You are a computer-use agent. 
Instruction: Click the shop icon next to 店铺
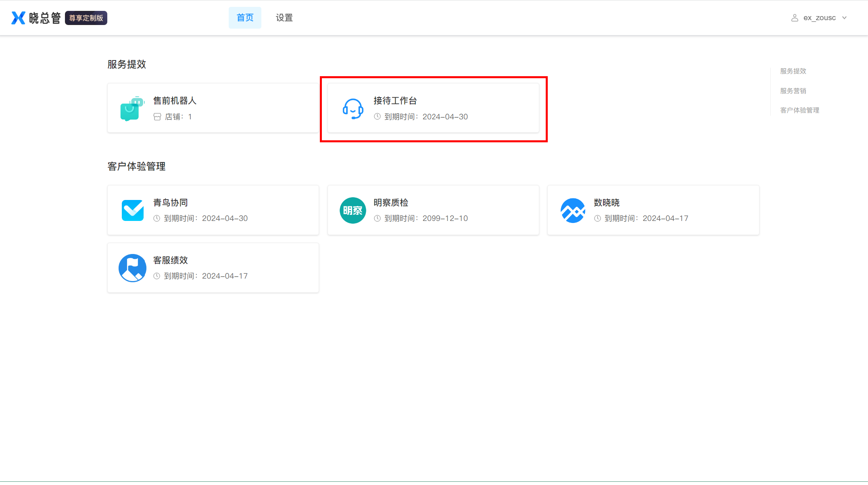157,117
